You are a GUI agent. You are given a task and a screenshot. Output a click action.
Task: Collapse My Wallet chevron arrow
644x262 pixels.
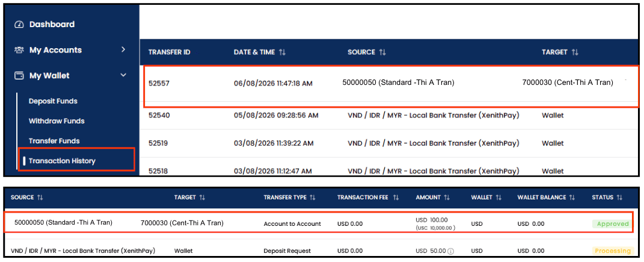(123, 75)
